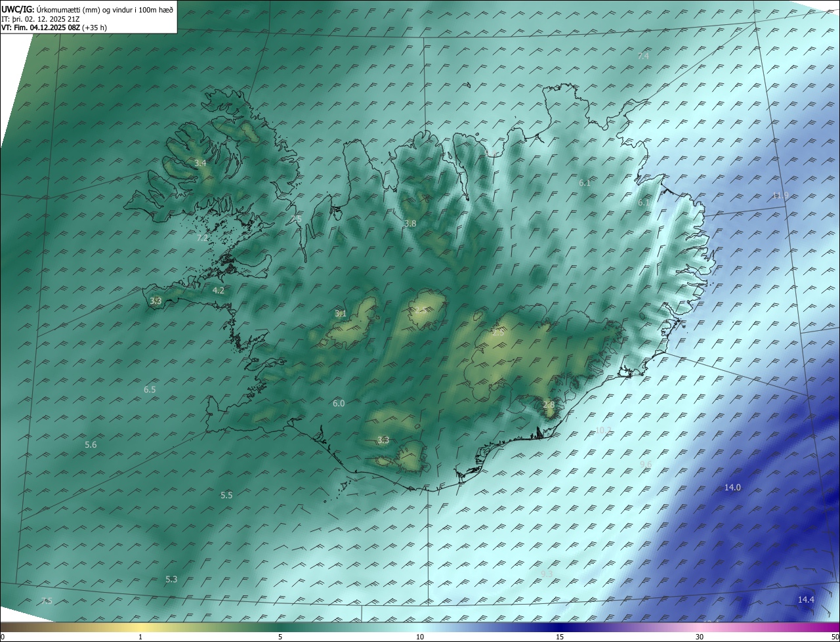Click the map value 10.2

(x=603, y=431)
